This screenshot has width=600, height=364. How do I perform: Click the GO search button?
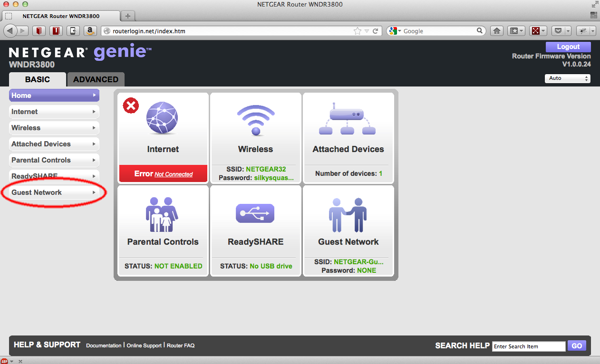point(577,346)
